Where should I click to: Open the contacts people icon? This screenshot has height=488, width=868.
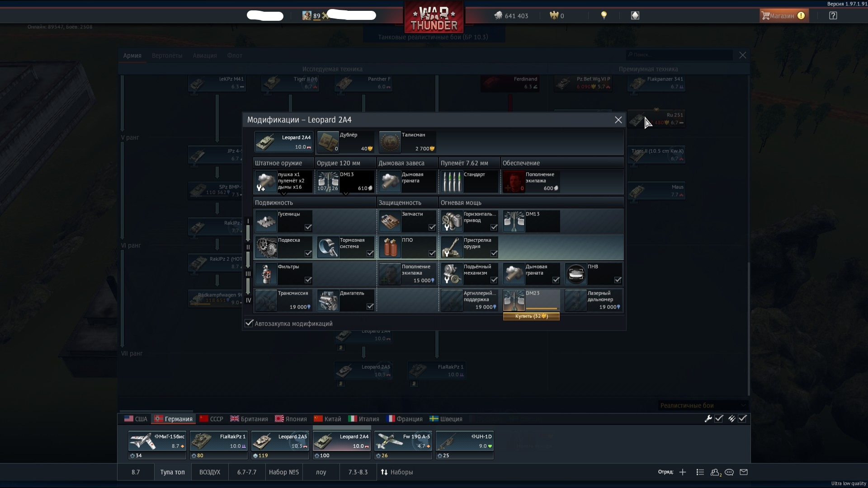tap(715, 472)
